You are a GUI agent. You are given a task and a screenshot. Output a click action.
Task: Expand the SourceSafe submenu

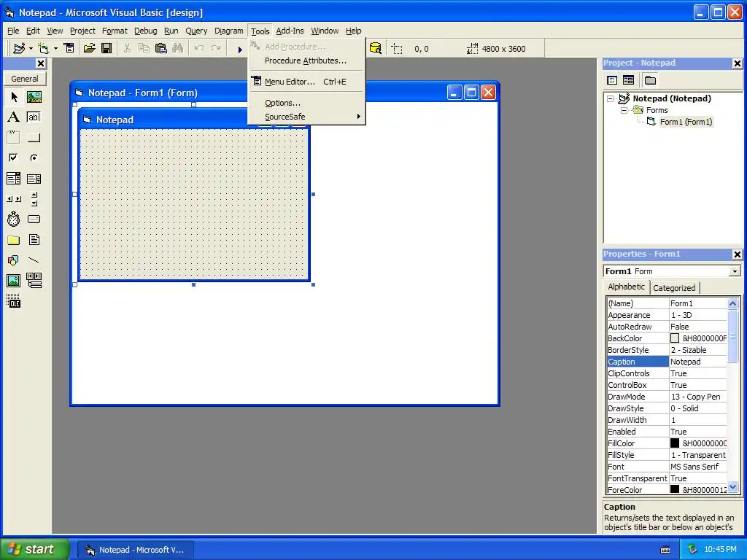coord(307,117)
